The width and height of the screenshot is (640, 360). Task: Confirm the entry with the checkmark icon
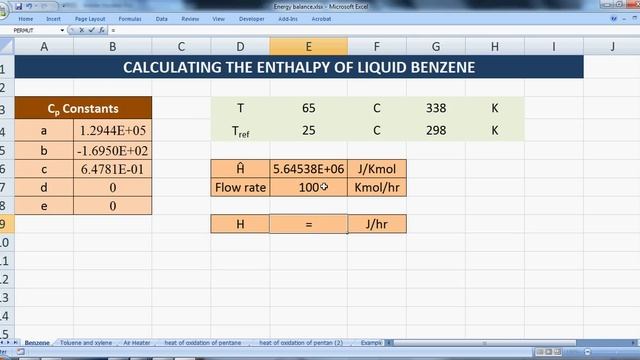[x=91, y=30]
